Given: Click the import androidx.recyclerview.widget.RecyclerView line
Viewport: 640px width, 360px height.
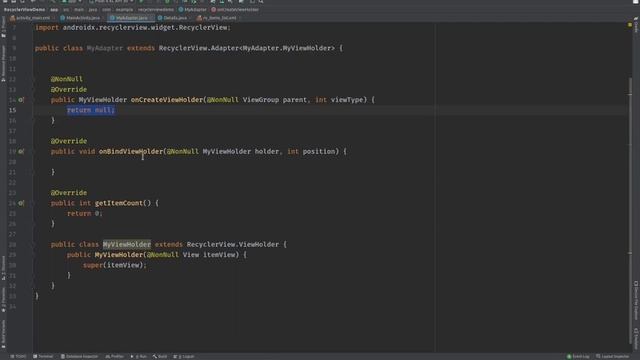Looking at the screenshot, I should tap(133, 28).
